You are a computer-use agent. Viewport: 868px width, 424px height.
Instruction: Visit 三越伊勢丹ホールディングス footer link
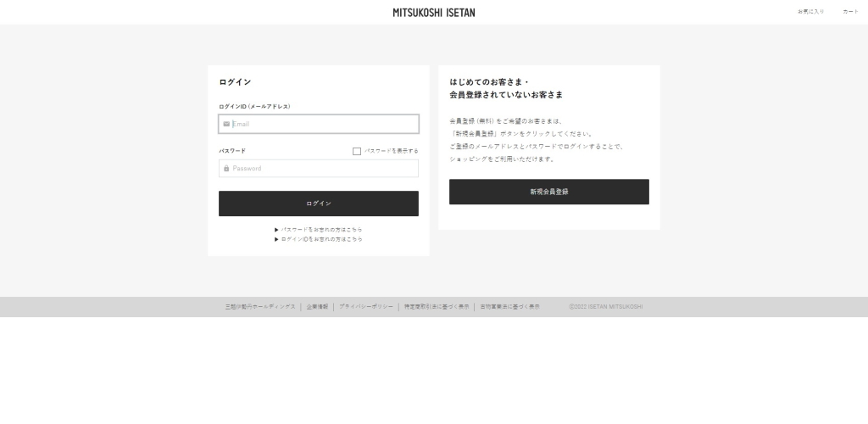click(260, 306)
